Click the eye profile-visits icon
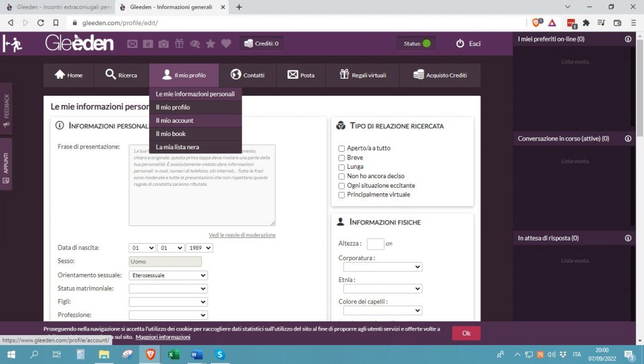The height and width of the screenshot is (364, 644). click(195, 43)
